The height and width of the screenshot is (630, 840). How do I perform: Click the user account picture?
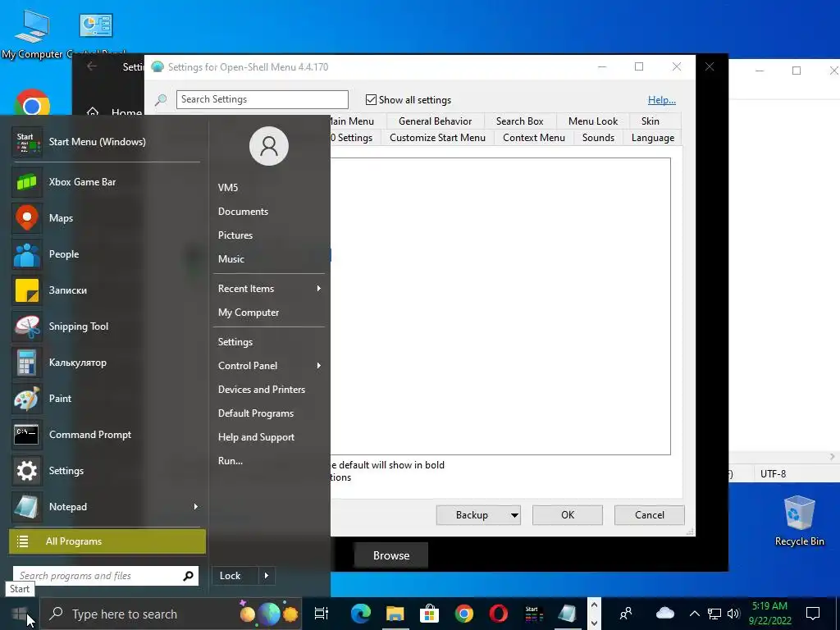pyautogui.click(x=269, y=146)
